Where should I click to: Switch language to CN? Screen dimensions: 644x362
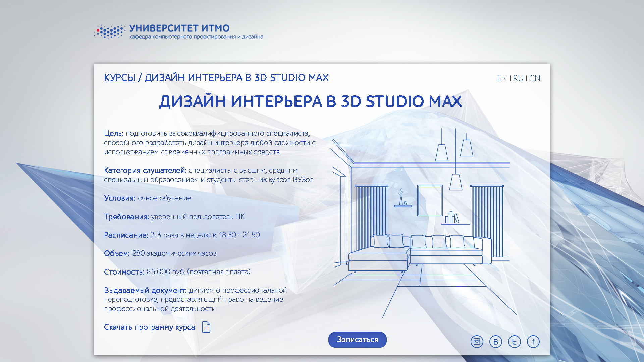click(535, 78)
